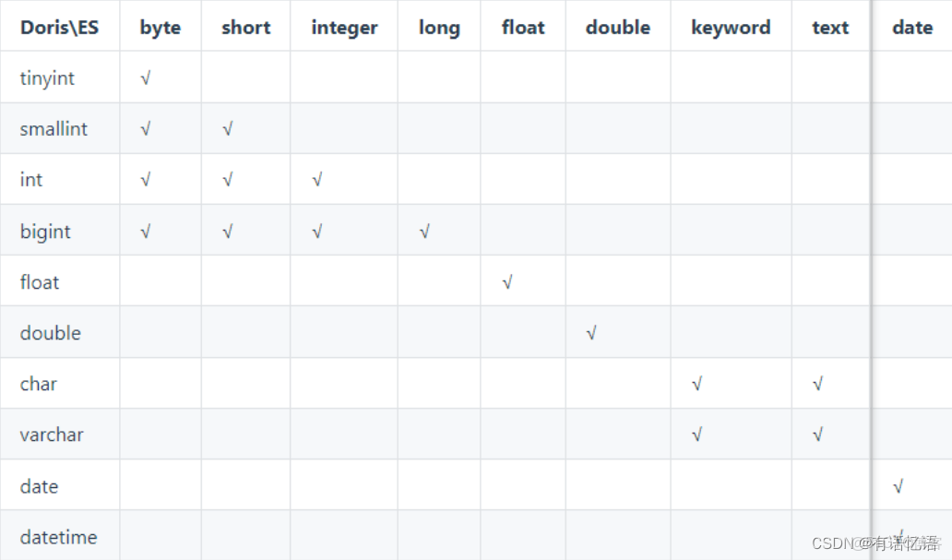The width and height of the screenshot is (952, 560).
Task: Click checkmark in char keyword cell
Action: [696, 384]
